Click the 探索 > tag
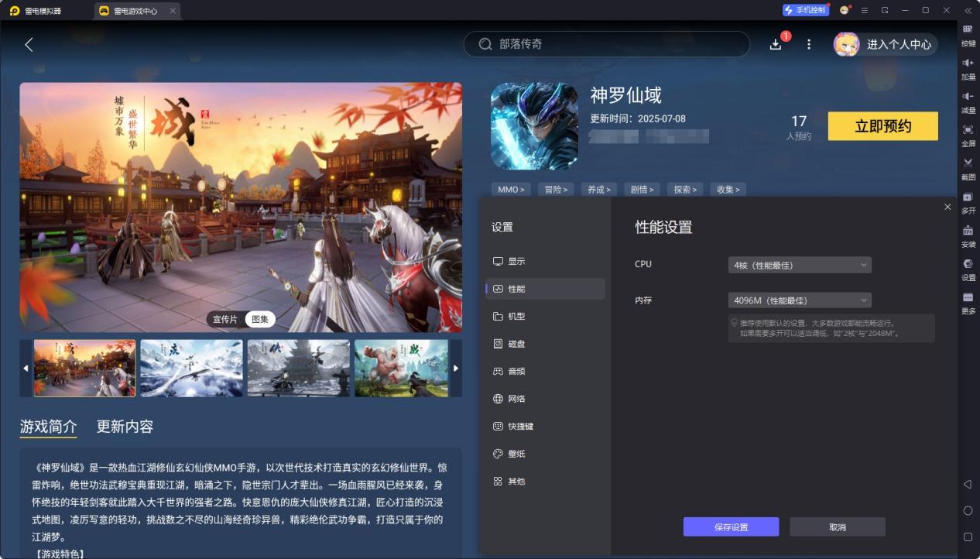The width and height of the screenshot is (980, 559). pyautogui.click(x=686, y=189)
